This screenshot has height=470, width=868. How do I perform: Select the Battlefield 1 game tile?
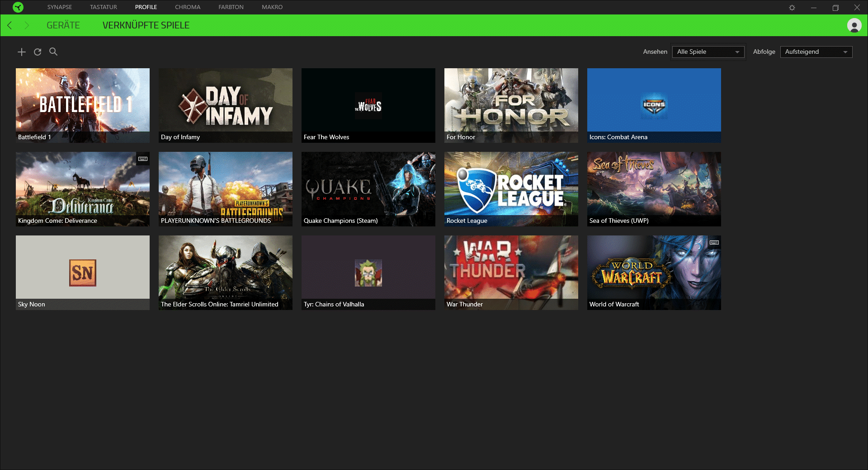coord(82,105)
